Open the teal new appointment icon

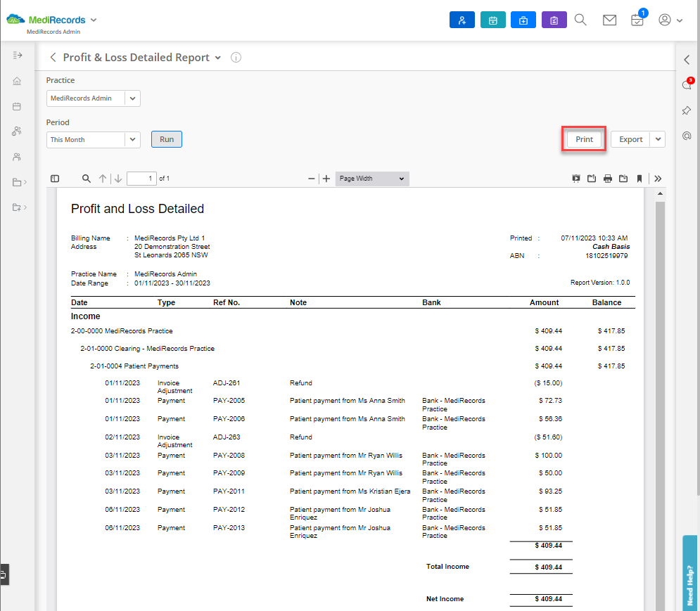(x=493, y=20)
